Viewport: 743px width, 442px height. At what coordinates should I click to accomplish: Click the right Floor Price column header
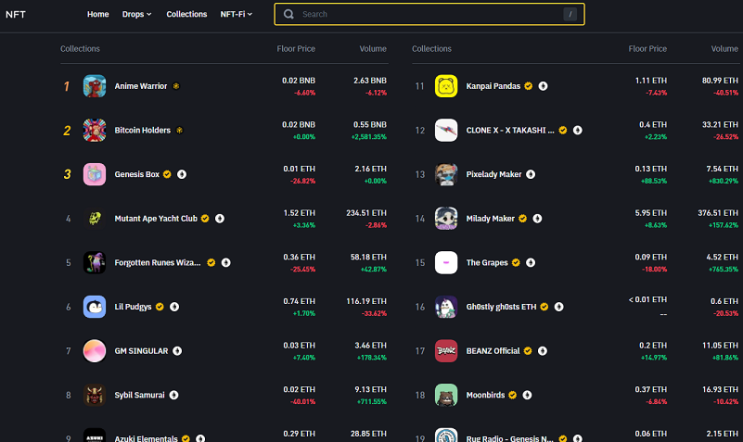tap(647, 49)
